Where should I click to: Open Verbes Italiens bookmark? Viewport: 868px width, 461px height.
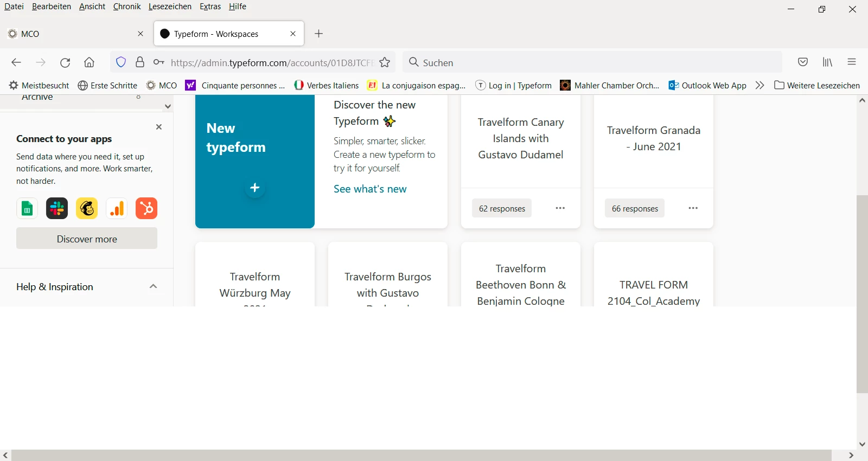(326, 85)
